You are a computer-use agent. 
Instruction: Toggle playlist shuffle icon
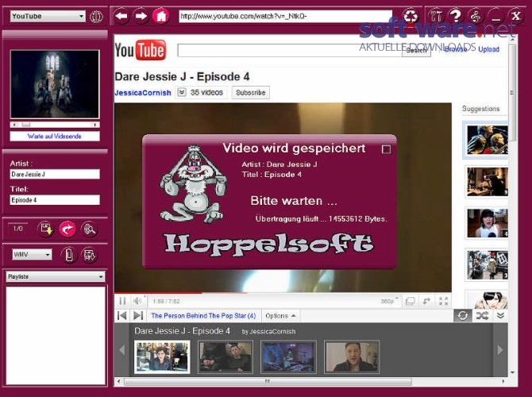pyautogui.click(x=482, y=316)
